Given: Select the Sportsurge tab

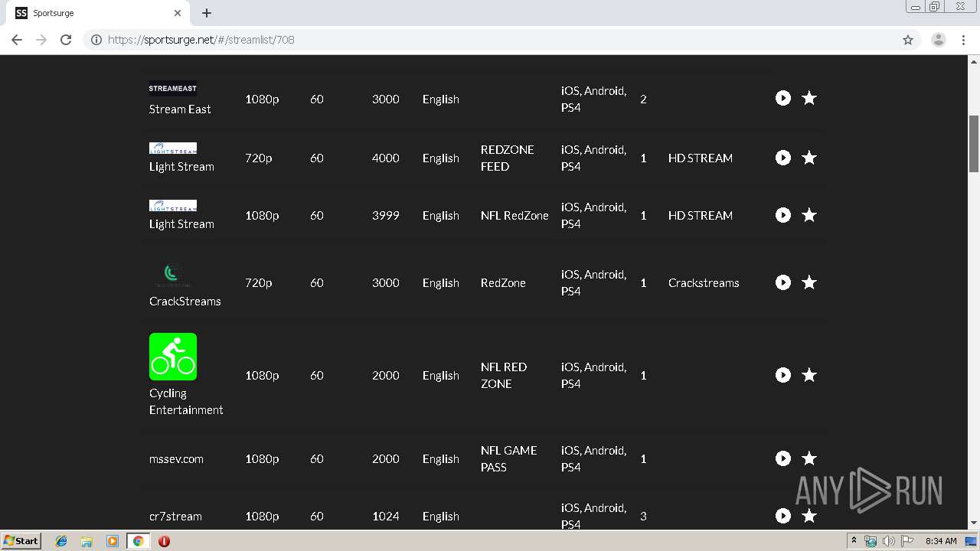Looking at the screenshot, I should pos(98,13).
